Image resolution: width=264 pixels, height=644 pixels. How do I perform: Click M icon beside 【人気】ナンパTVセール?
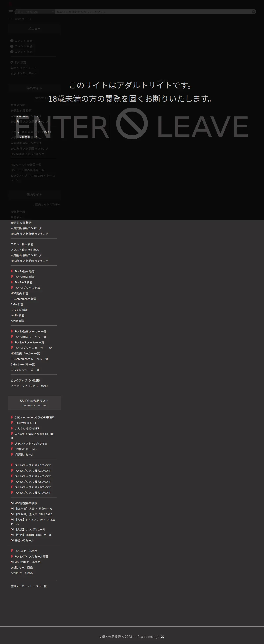tap(12, 529)
